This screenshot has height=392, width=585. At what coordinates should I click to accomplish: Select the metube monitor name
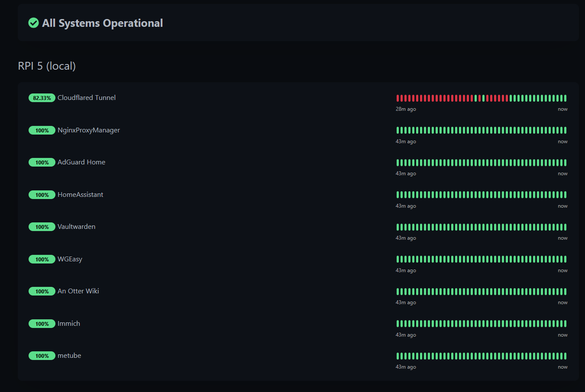click(x=69, y=356)
